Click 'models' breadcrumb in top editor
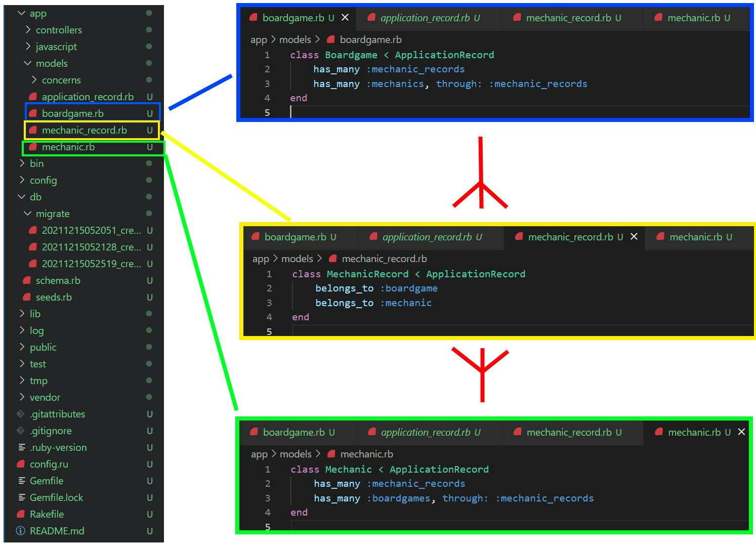Image resolution: width=756 pixels, height=545 pixels. point(296,39)
